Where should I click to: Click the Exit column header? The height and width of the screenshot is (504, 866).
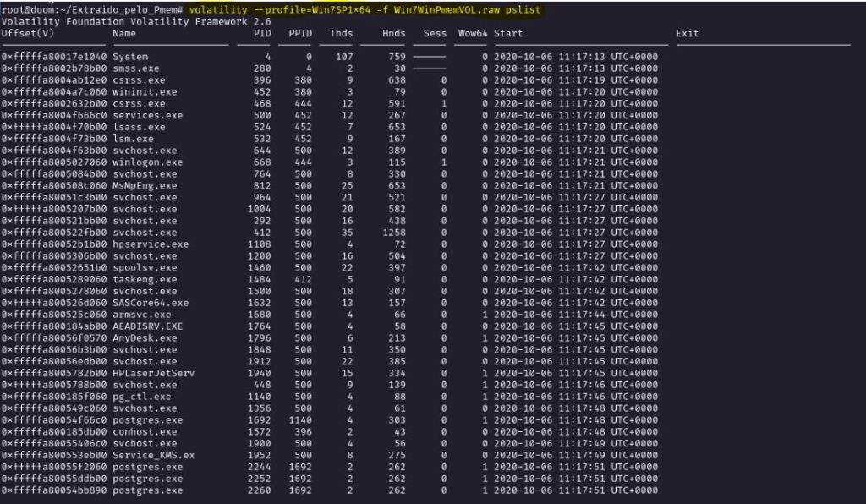688,34
